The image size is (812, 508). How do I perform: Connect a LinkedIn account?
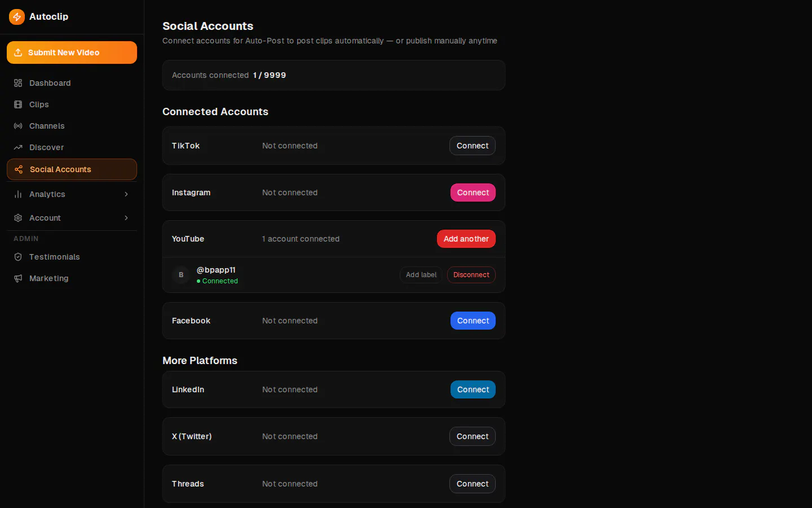point(473,389)
